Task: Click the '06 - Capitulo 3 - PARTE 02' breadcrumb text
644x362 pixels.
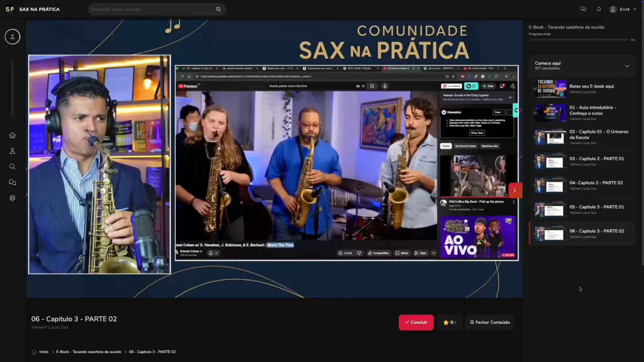Action: tap(152, 352)
